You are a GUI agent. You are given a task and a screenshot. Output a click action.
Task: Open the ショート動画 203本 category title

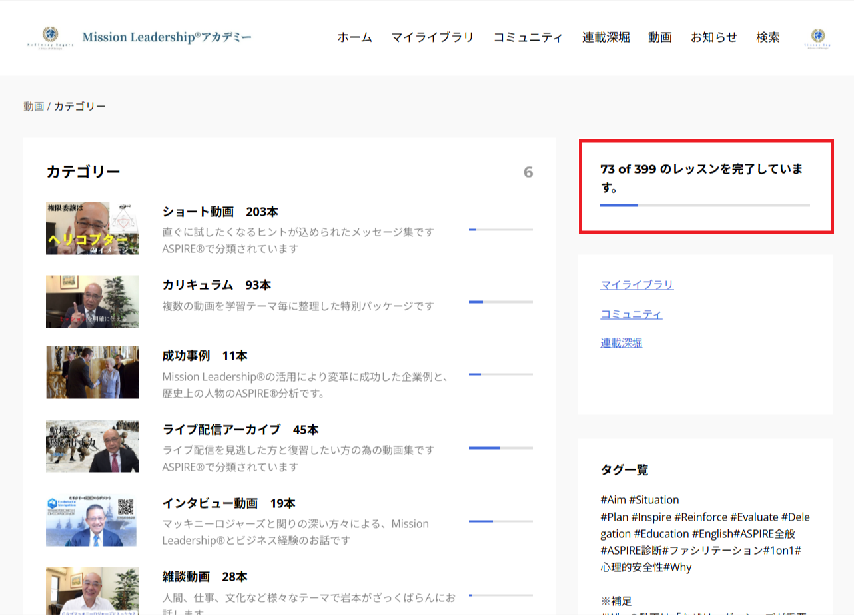pos(220,212)
